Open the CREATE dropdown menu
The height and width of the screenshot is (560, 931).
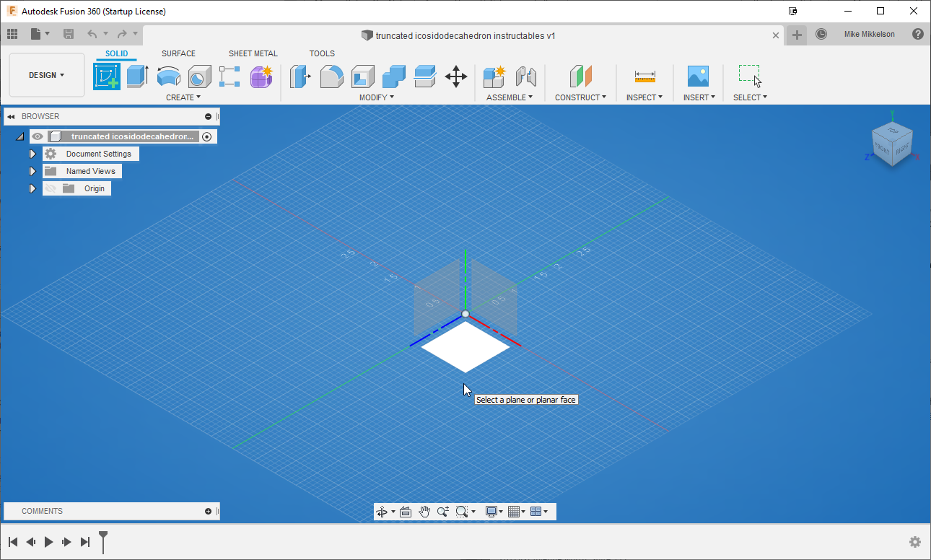[x=183, y=97]
